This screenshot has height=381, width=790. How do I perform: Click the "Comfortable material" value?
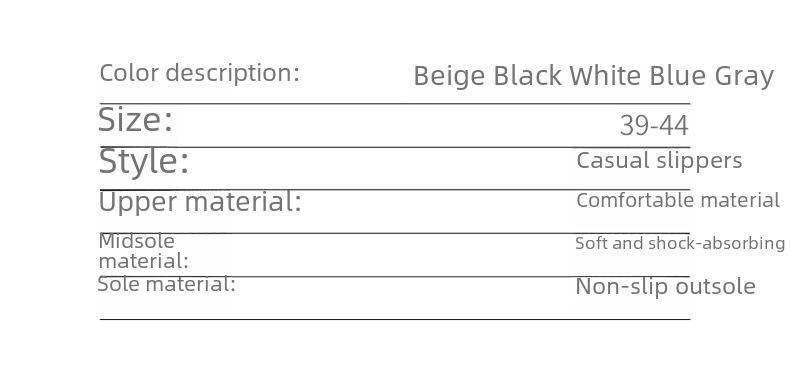pos(678,201)
